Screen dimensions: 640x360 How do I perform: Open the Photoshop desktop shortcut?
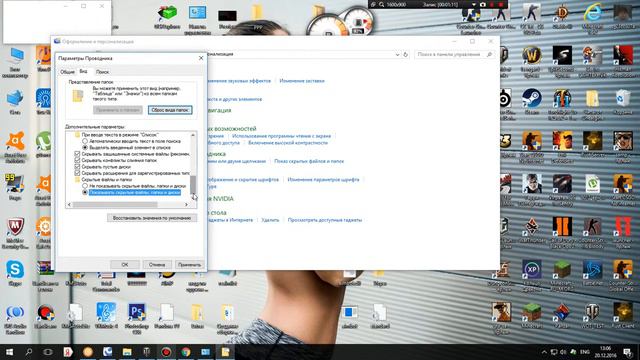coord(136,313)
